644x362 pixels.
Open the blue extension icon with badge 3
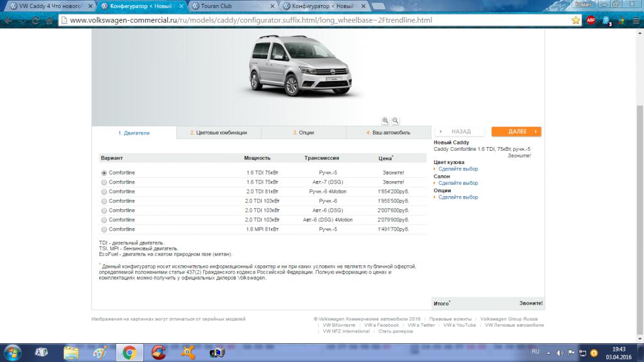607,21
